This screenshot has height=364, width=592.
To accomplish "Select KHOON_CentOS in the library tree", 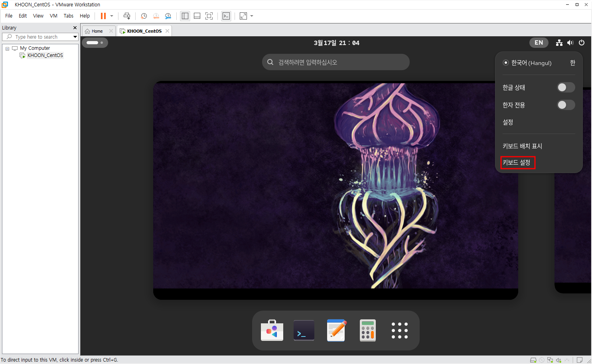I will 45,55.
